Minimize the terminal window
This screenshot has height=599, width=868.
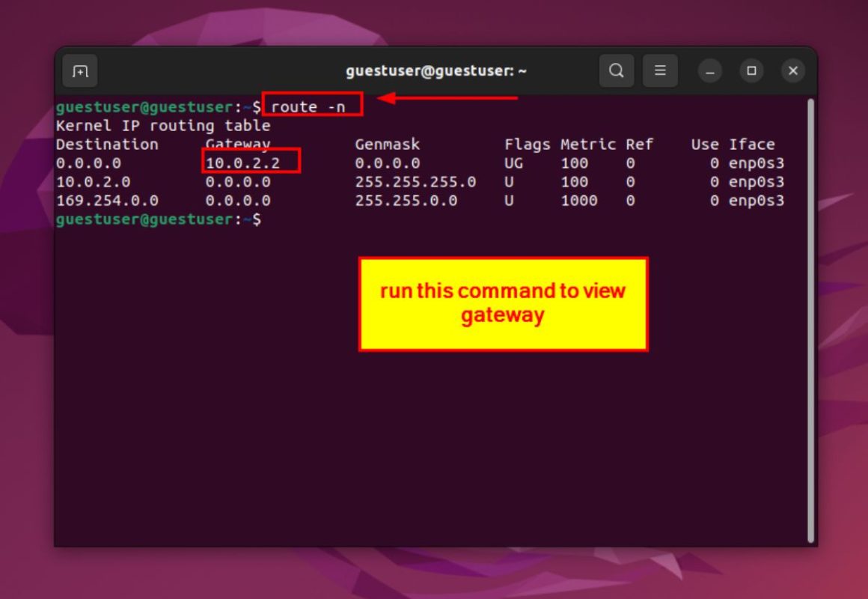tap(709, 71)
